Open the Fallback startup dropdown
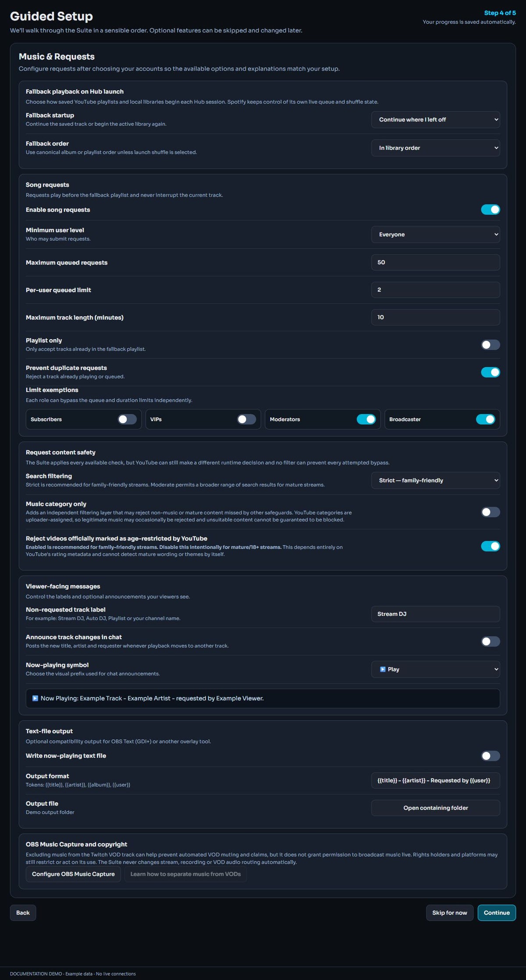526x980 pixels. click(435, 119)
